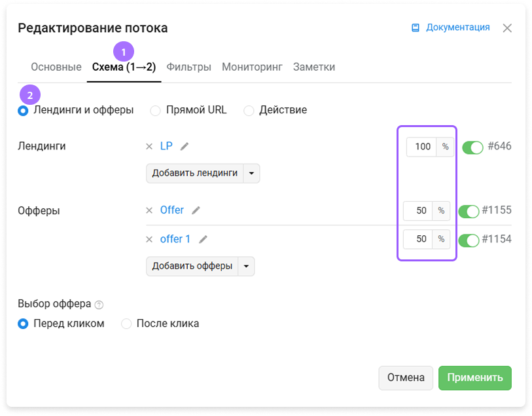Choose the Прямой URL radio option
The width and height of the screenshot is (532, 416).
click(155, 111)
